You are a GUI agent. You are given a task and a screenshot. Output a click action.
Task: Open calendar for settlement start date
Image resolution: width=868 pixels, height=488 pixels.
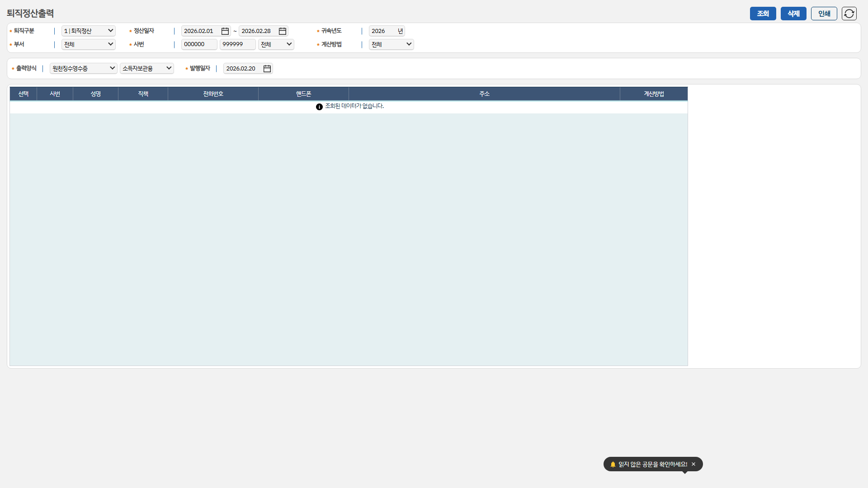point(225,31)
